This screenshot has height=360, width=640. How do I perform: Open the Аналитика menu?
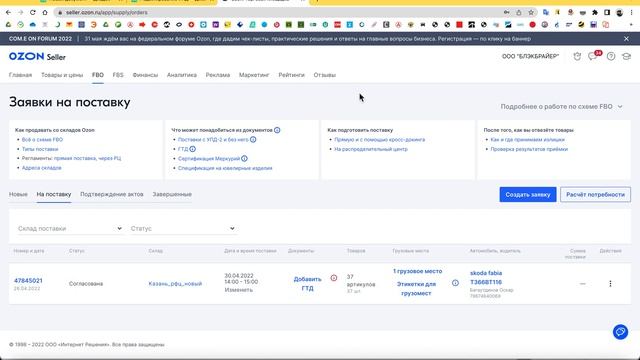click(182, 75)
